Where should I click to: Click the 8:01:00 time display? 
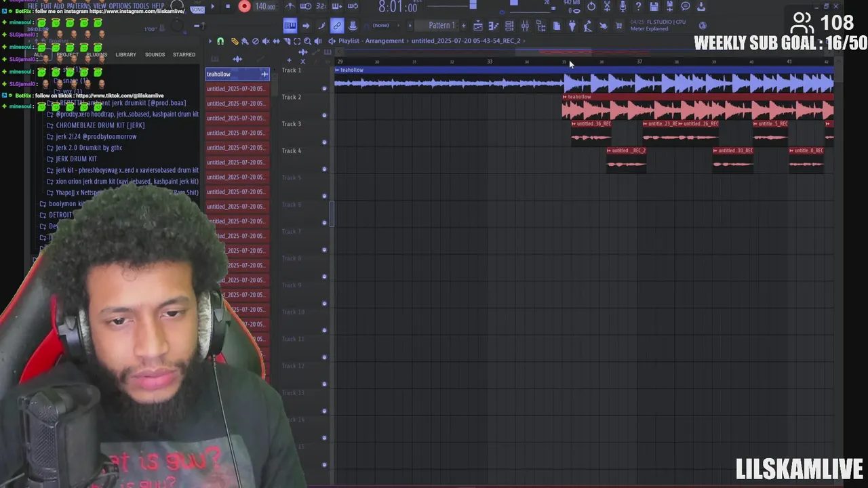[x=397, y=7]
